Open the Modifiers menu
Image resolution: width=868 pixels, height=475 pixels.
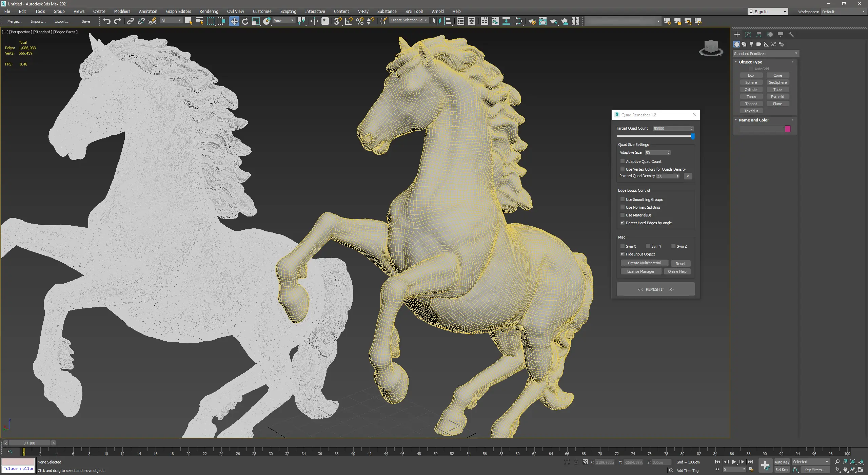pos(122,11)
